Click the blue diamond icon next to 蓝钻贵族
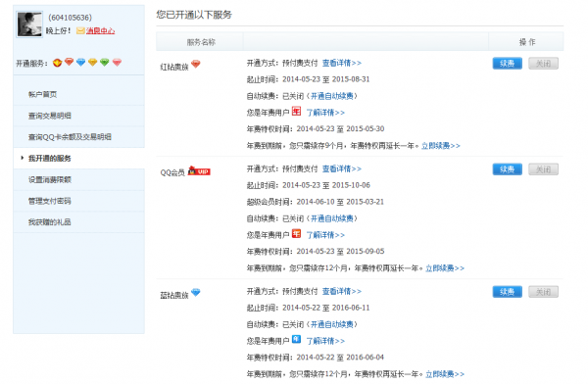 (x=196, y=293)
